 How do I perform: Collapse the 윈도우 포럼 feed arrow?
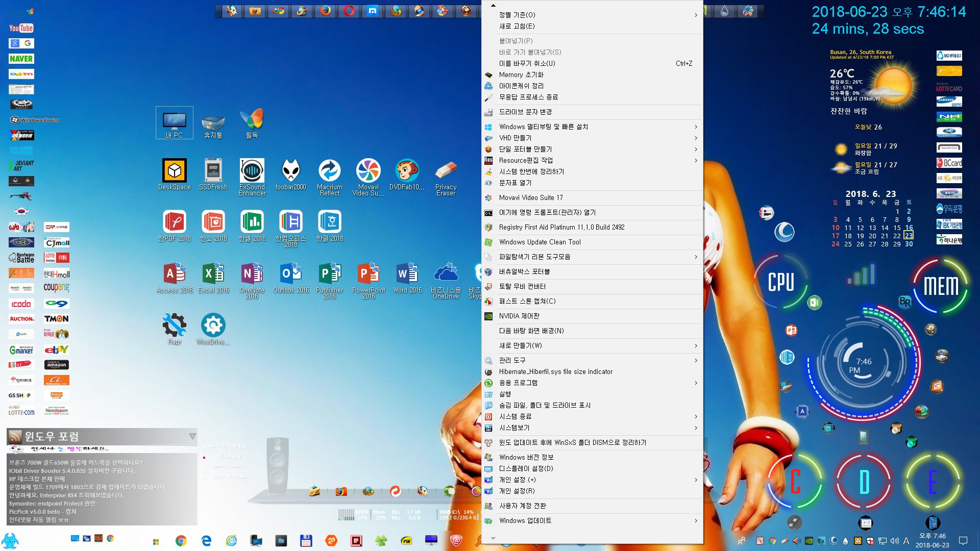[192, 436]
